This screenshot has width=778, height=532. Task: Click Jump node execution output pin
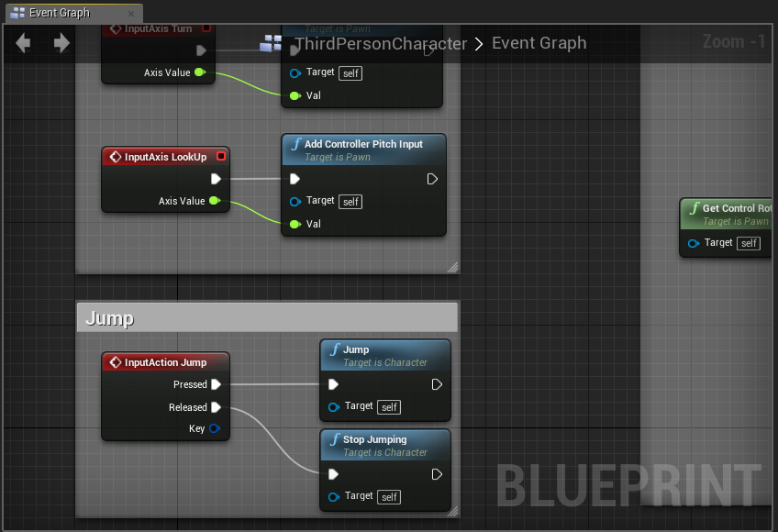click(437, 384)
